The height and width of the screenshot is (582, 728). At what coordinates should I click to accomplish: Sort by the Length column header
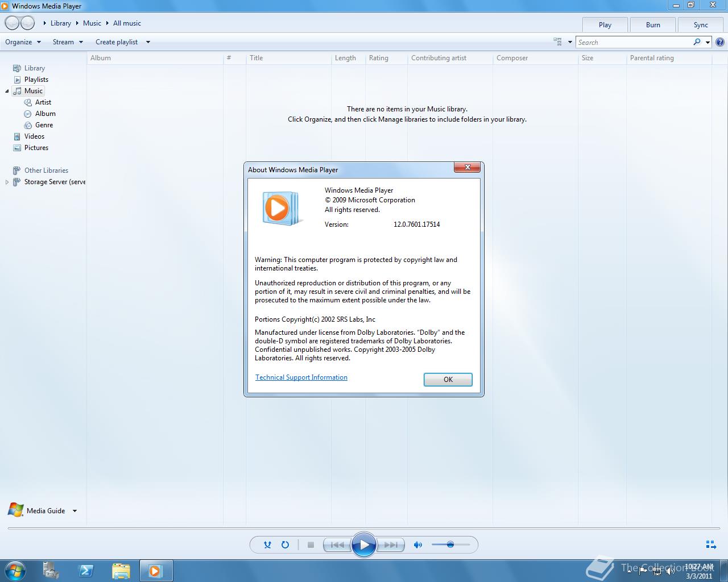point(348,58)
